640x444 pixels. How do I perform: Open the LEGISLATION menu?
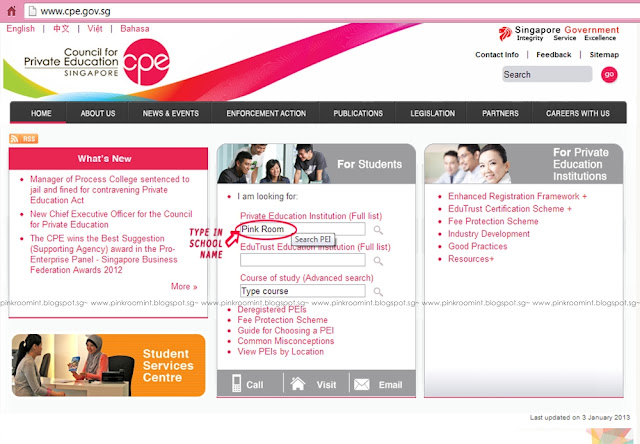[x=433, y=113]
